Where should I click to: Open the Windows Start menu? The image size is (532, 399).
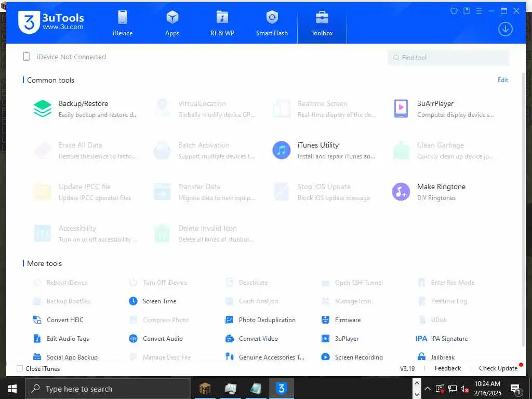pyautogui.click(x=12, y=389)
